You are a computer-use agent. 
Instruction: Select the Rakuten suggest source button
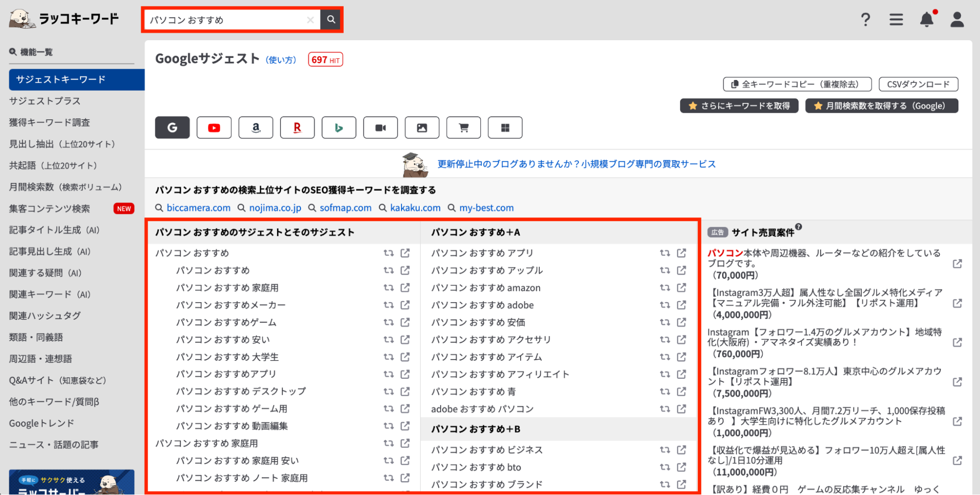click(297, 128)
